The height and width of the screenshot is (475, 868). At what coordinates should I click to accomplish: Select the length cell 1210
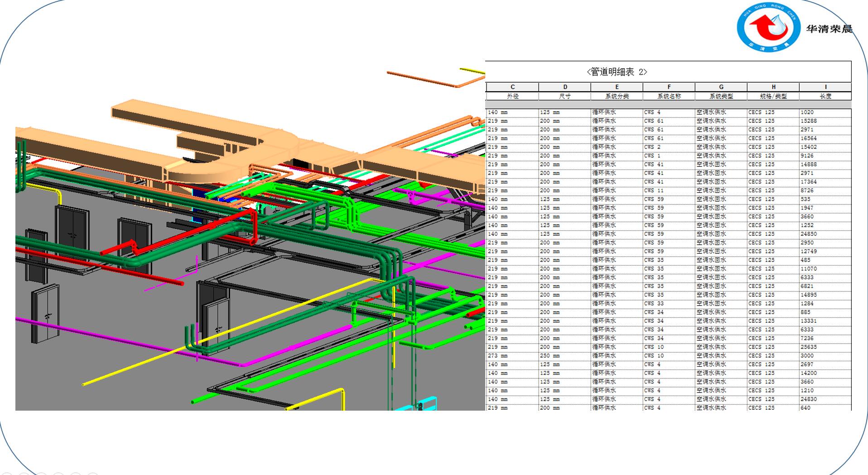(825, 391)
